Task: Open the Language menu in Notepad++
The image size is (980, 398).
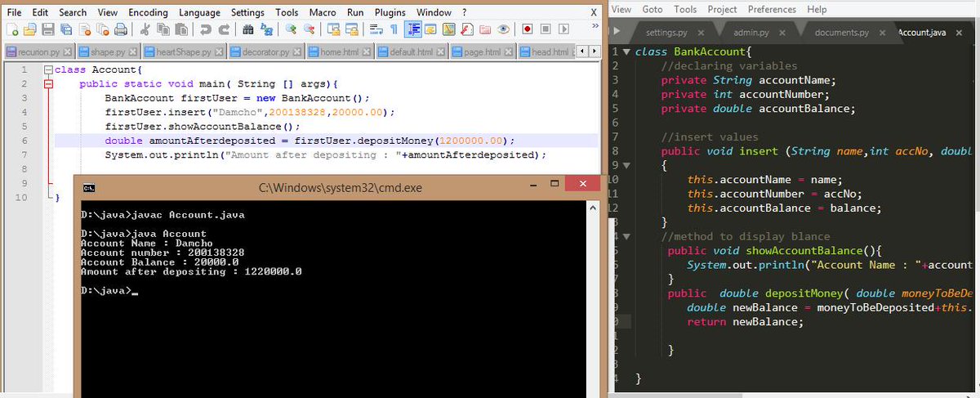Action: pos(200,12)
